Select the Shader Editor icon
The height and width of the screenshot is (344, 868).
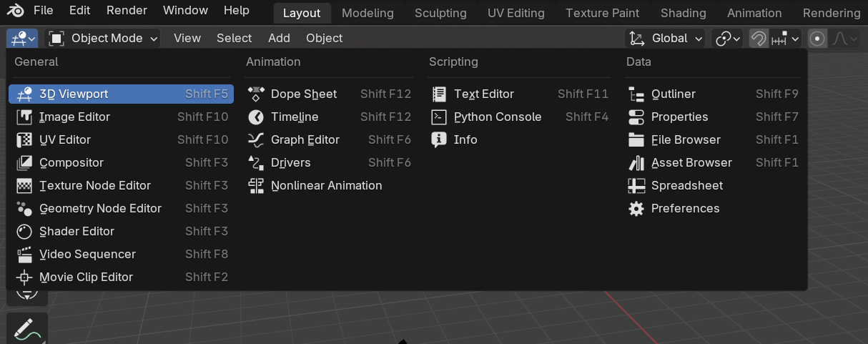(x=25, y=231)
